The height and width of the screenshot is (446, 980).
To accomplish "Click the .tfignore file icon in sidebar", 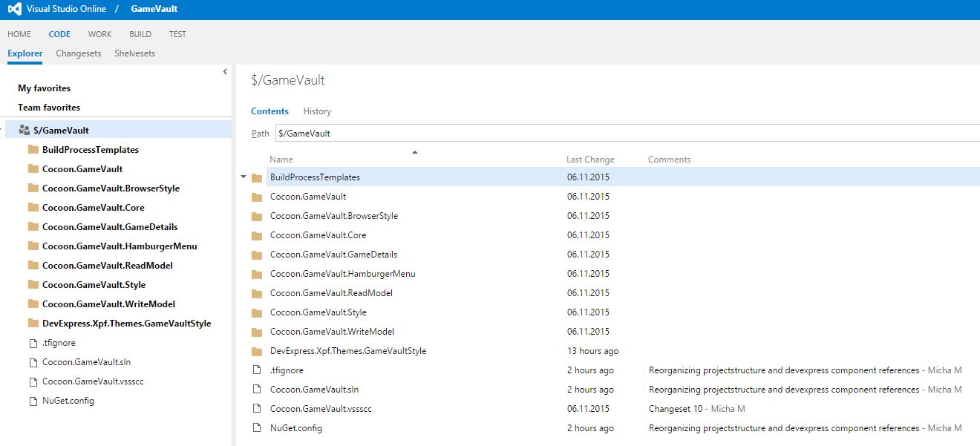I will coord(33,343).
